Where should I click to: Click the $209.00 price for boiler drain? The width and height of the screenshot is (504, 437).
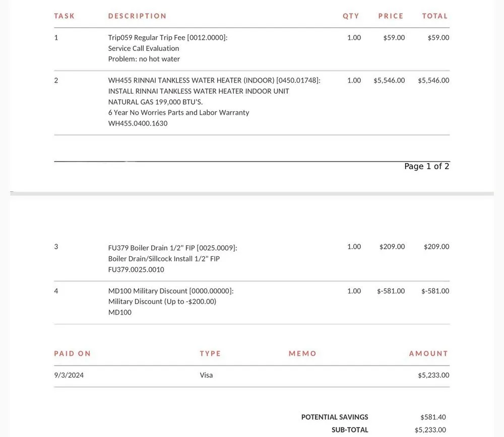(x=392, y=247)
